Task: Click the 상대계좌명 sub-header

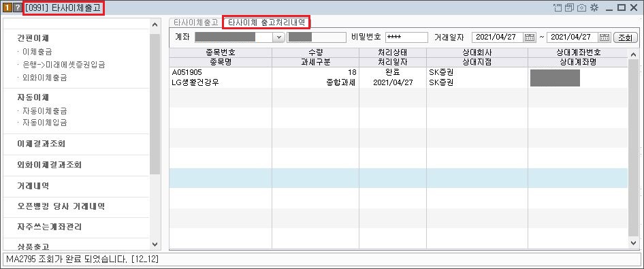Action: click(x=578, y=63)
